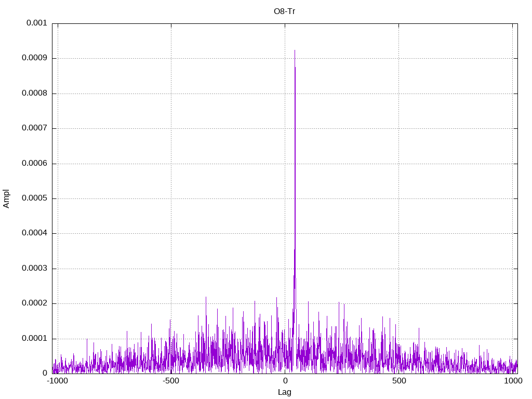Click the 0.0005 y-axis tick label
The width and height of the screenshot is (532, 399).
click(x=34, y=198)
